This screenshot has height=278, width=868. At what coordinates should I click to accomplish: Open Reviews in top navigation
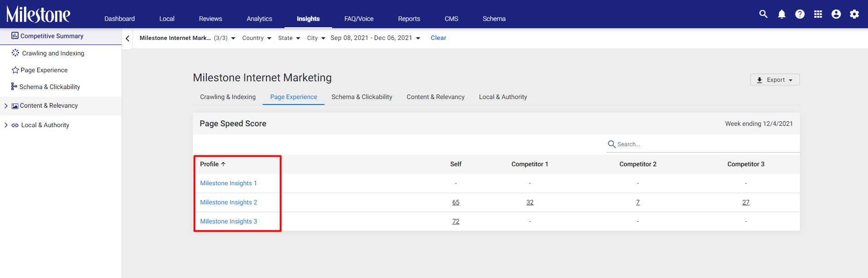tap(211, 19)
